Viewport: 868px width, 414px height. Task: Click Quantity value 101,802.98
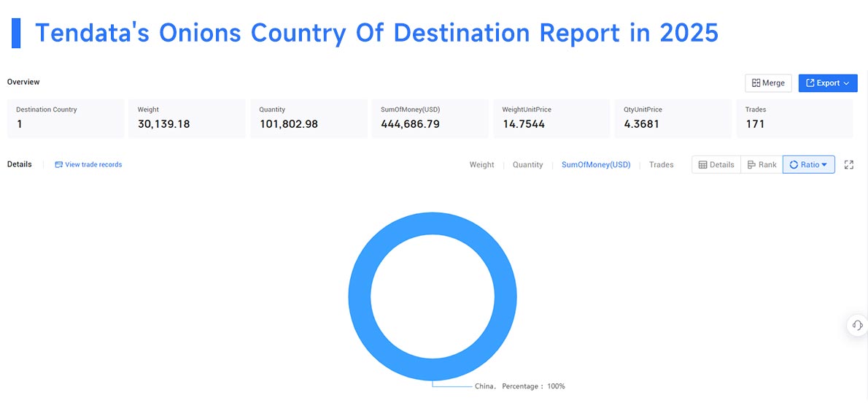(x=288, y=124)
